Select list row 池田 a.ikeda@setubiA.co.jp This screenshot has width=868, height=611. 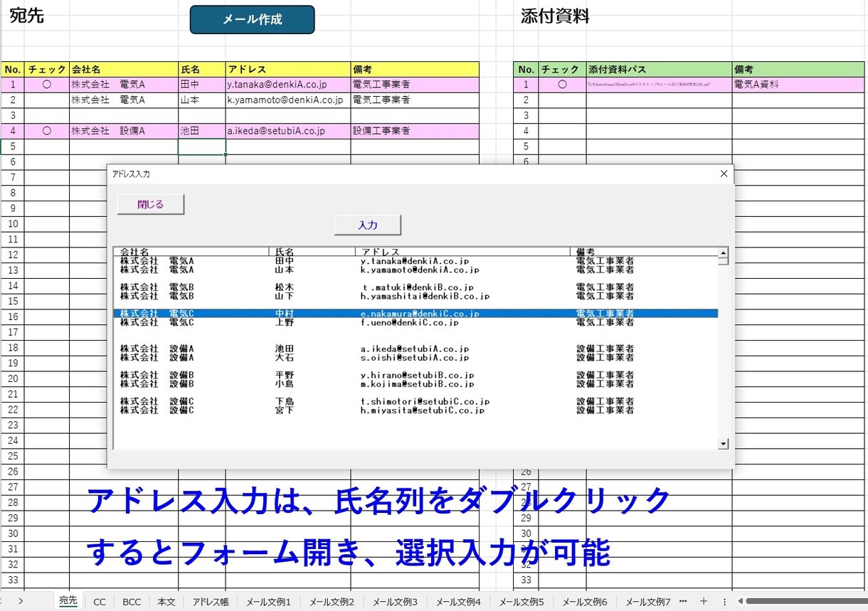416,349
